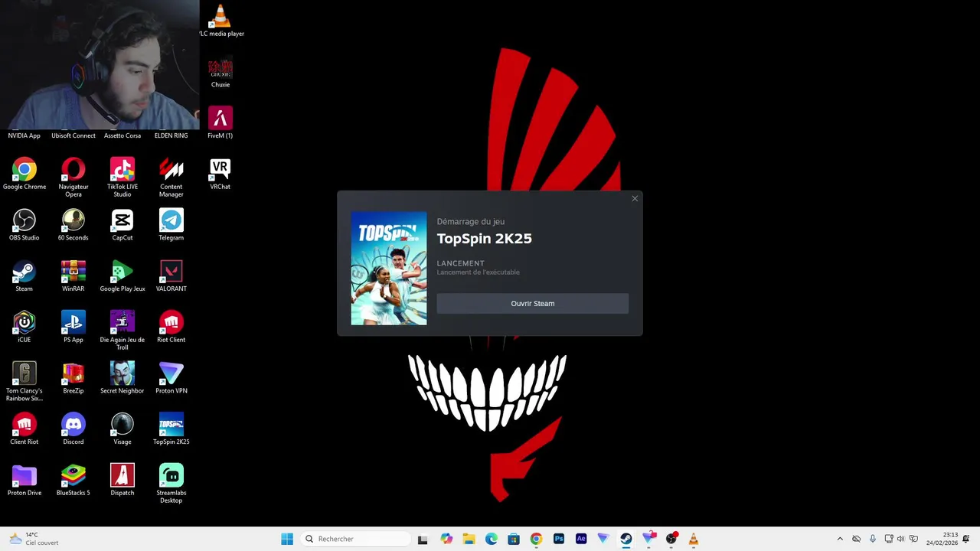
Task: Switch to Steam in the taskbar
Action: coord(626,539)
